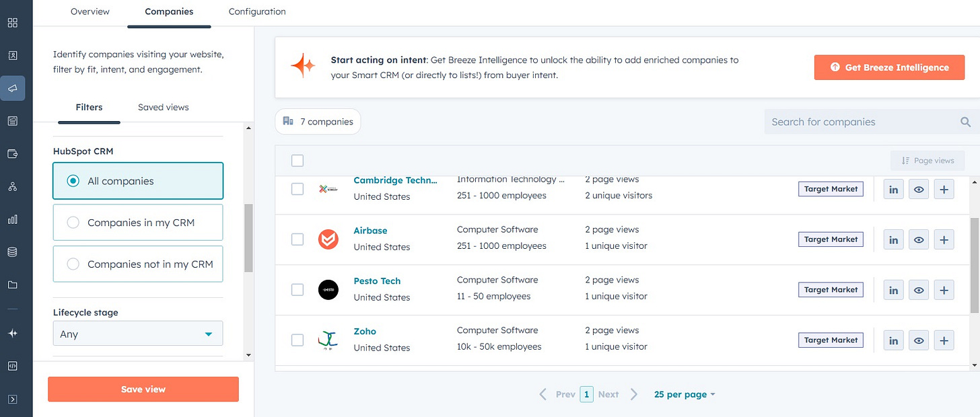Select the All companies radio option

[x=138, y=181]
